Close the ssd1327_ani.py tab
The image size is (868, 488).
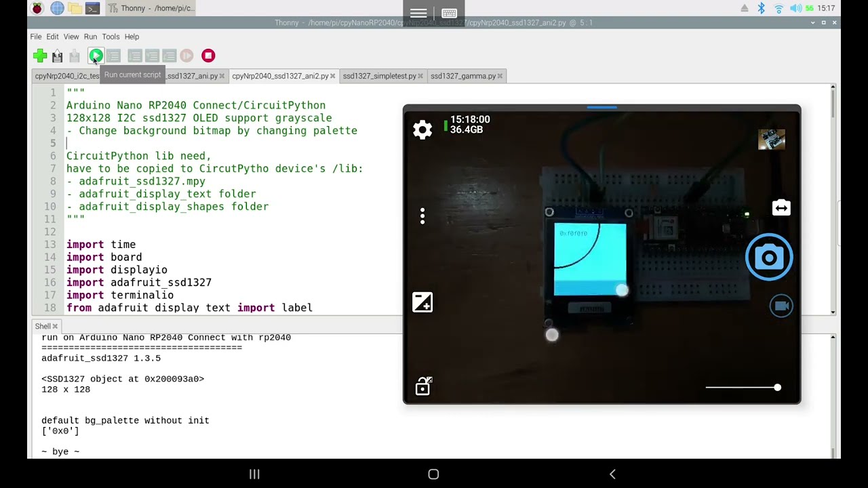222,76
